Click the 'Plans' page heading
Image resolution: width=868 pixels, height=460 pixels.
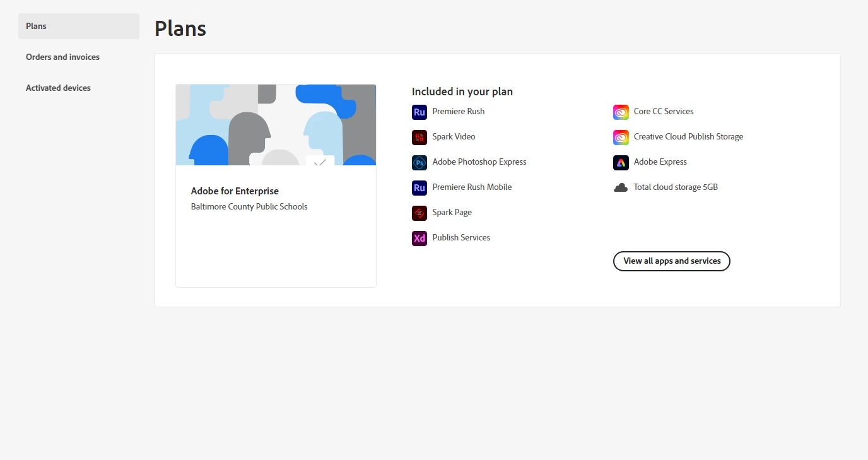click(180, 28)
